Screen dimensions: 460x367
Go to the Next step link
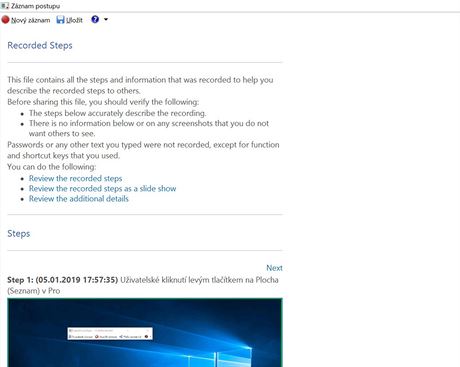(274, 268)
